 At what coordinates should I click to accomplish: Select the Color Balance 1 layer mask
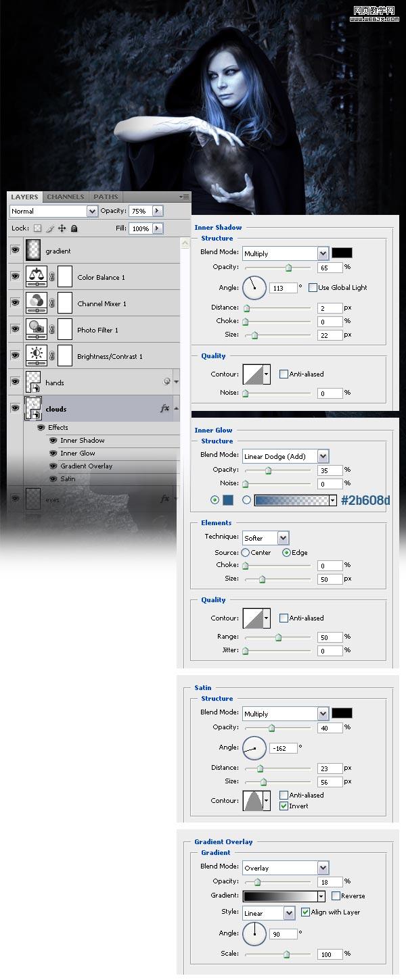[65, 276]
